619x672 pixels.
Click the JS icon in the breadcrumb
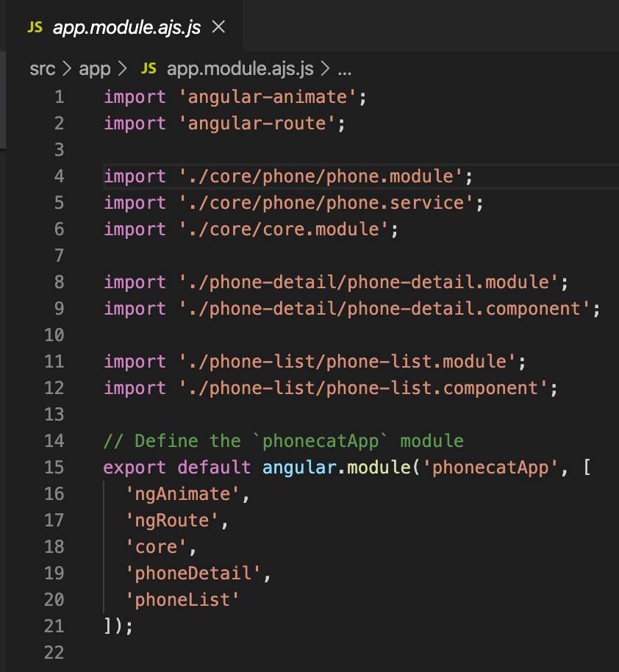click(149, 68)
